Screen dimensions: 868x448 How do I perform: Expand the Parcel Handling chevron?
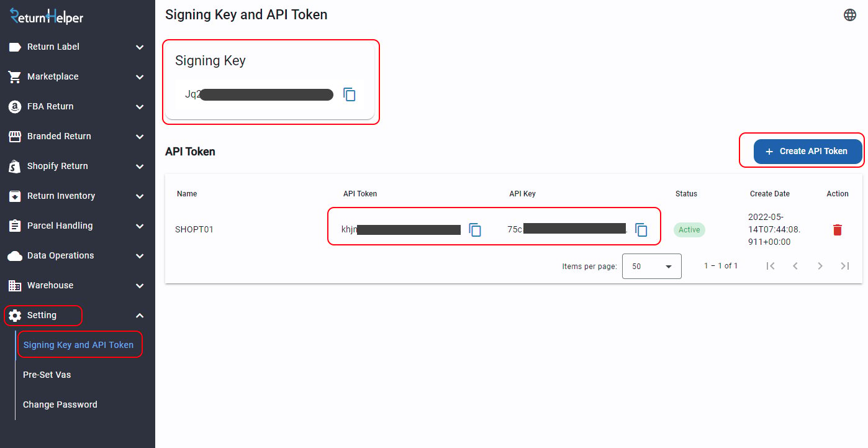(140, 226)
